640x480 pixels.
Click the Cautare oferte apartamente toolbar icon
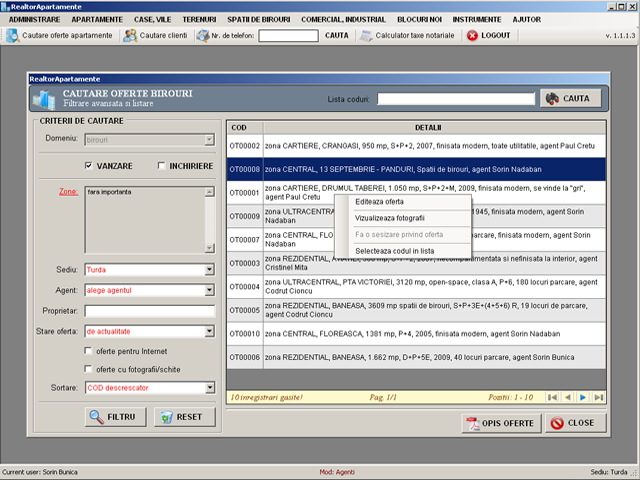(x=12, y=35)
